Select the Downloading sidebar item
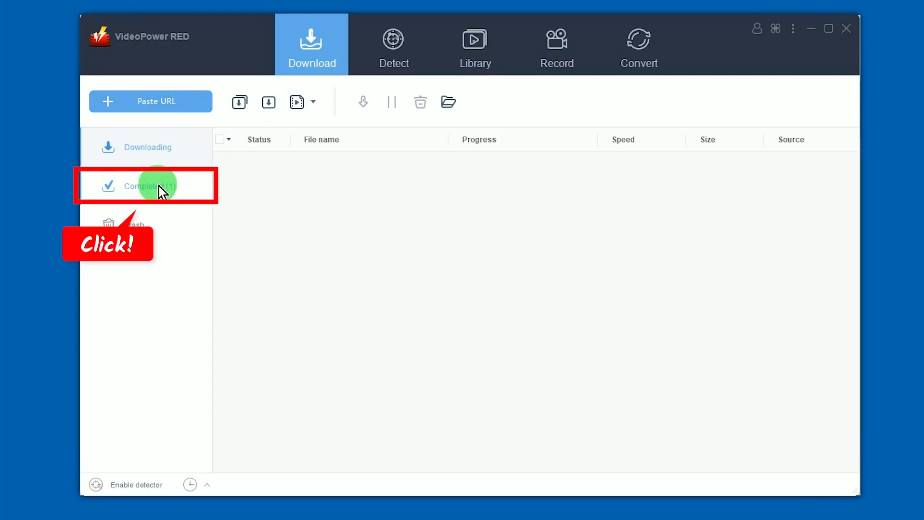The image size is (924, 520). (x=146, y=147)
